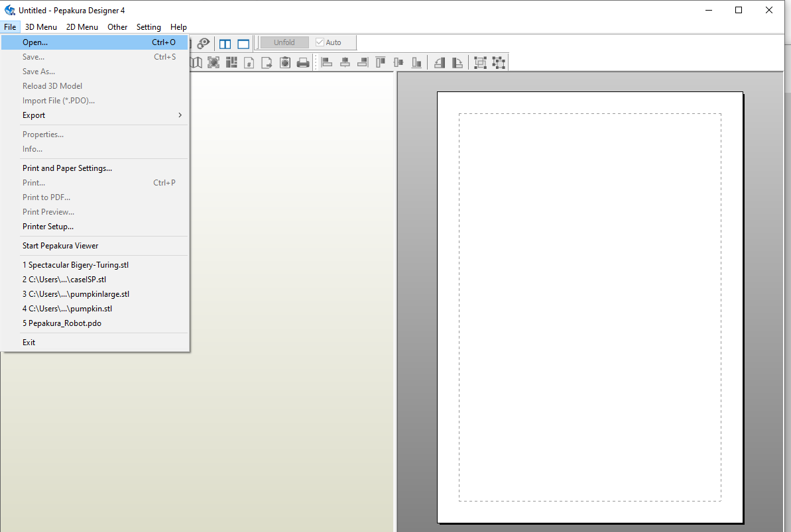Click the clipboard copy icon
The height and width of the screenshot is (532, 791).
pyautogui.click(x=285, y=62)
